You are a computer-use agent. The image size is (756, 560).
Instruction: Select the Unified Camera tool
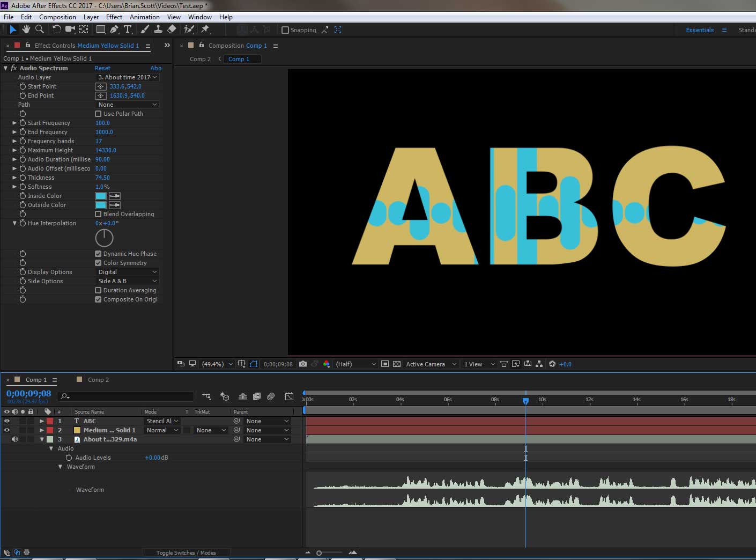[x=70, y=30]
